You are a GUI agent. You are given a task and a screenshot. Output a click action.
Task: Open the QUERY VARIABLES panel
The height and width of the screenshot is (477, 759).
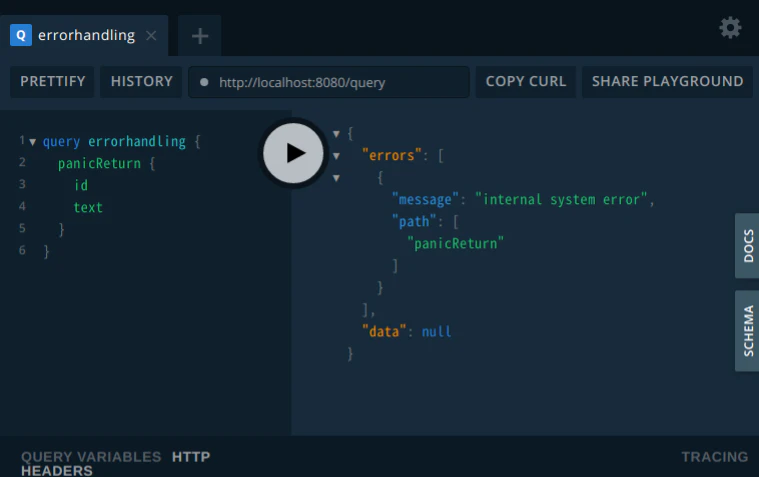(x=91, y=457)
